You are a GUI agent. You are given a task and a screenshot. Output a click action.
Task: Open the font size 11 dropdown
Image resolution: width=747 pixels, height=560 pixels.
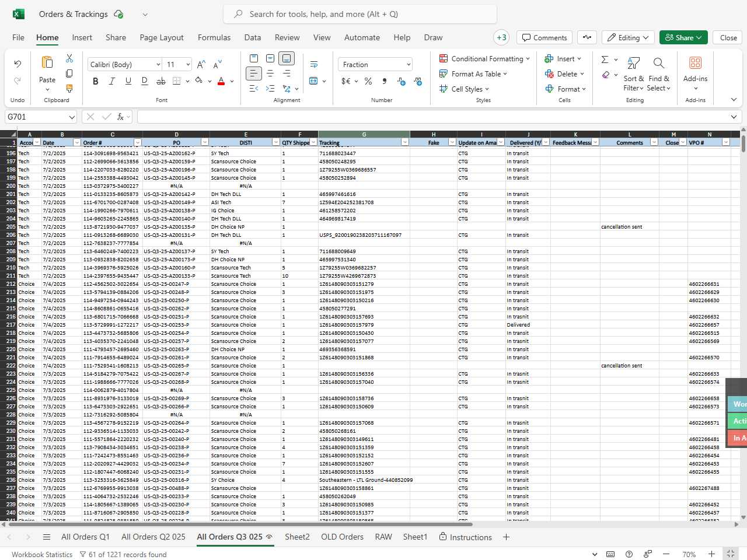[x=188, y=65]
